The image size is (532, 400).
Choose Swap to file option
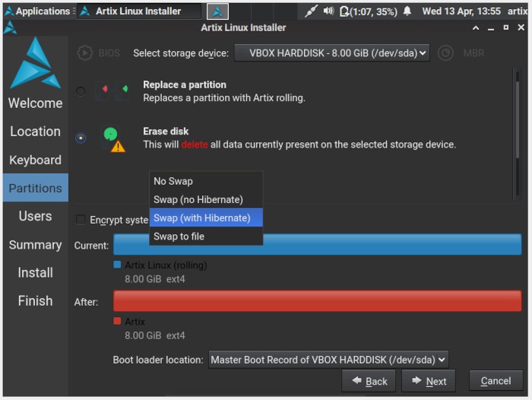pos(206,237)
